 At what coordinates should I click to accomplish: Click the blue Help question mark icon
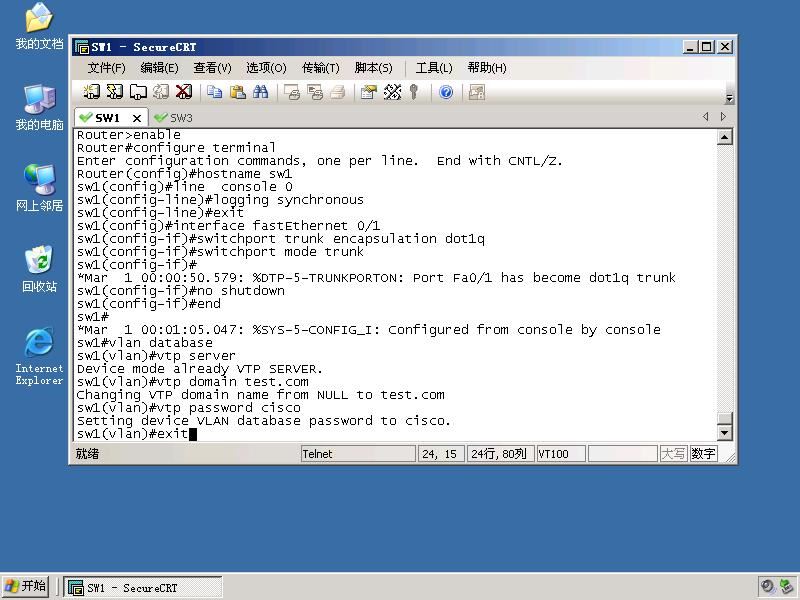click(446, 92)
